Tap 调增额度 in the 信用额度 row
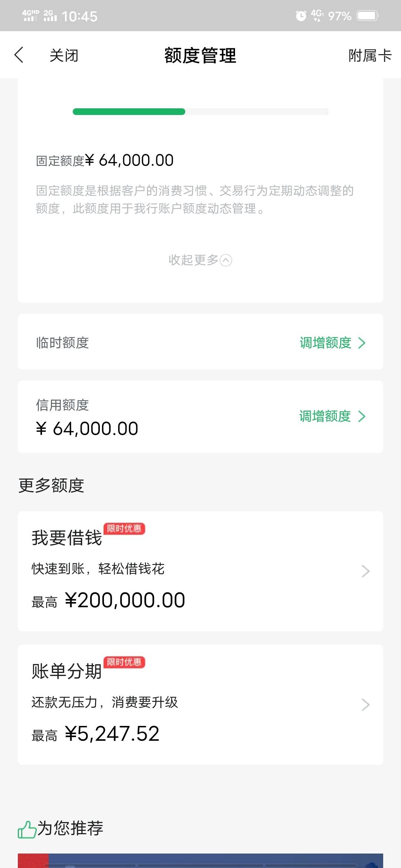This screenshot has width=401, height=868. (x=325, y=416)
